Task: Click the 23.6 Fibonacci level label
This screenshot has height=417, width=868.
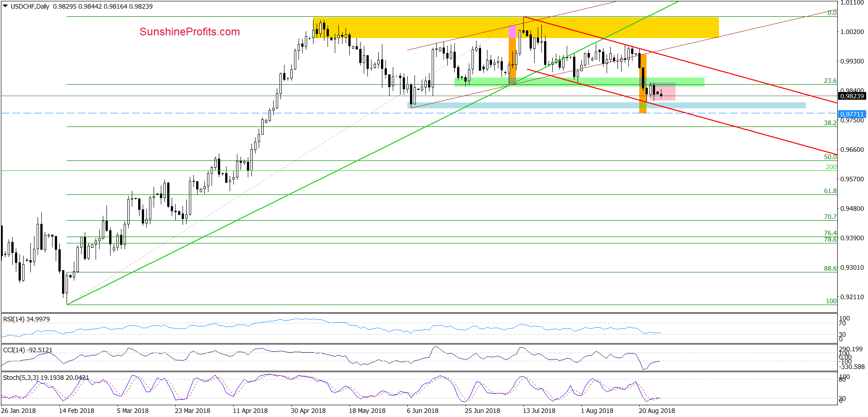Action: click(830, 81)
